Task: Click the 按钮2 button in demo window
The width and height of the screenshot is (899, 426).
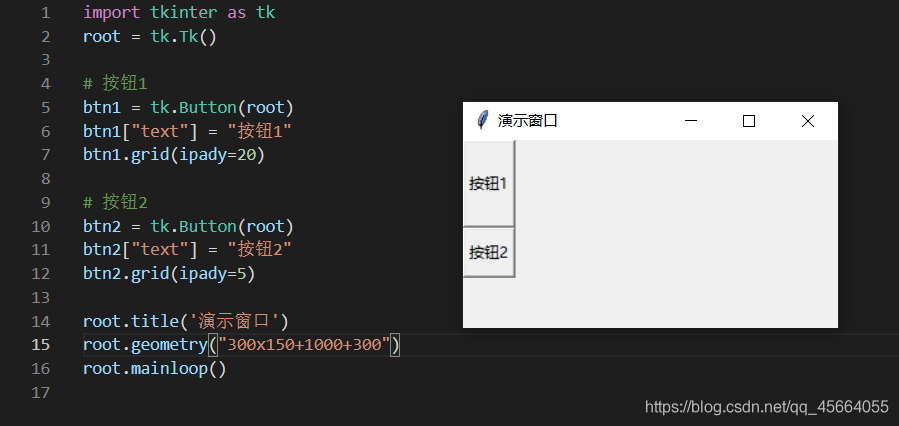Action: pos(488,252)
